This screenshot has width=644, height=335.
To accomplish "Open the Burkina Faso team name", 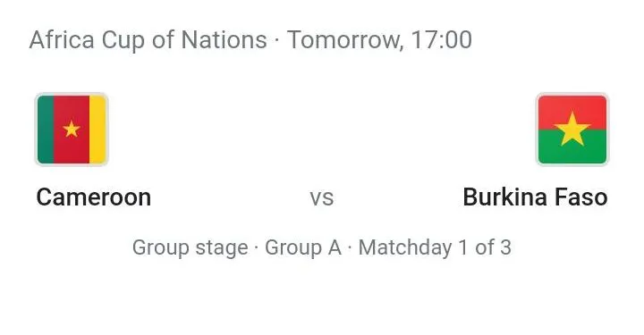I will point(535,197).
